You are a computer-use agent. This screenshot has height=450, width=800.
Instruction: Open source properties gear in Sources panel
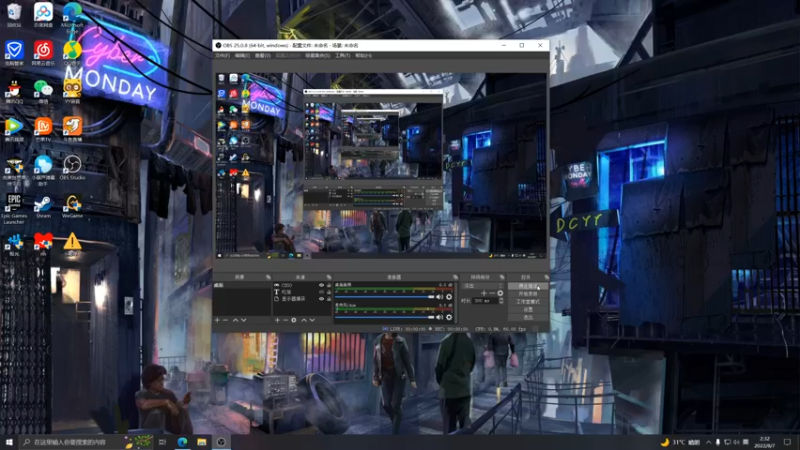pos(294,320)
